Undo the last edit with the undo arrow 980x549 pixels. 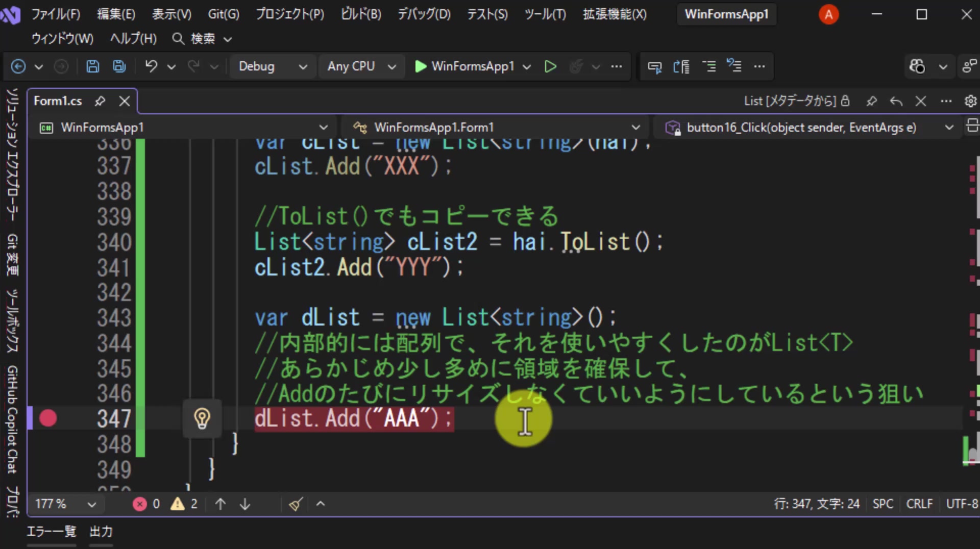coord(151,66)
